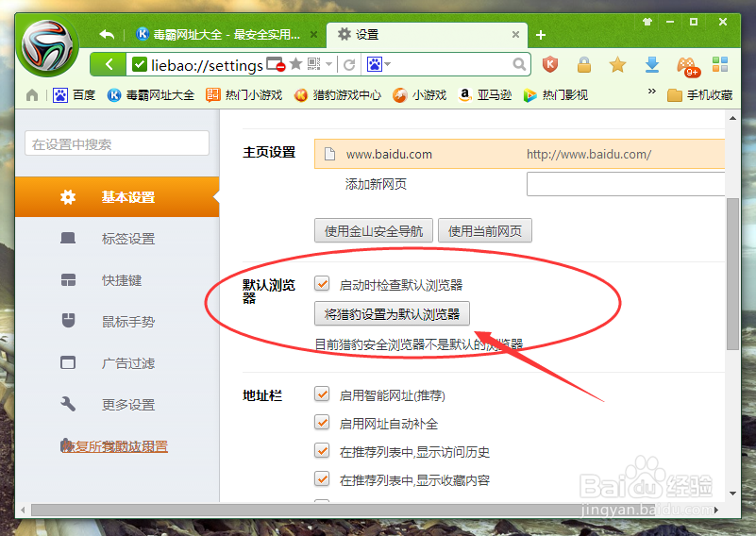Open the apps grid icon
Image resolution: width=756 pixels, height=536 pixels.
[720, 64]
